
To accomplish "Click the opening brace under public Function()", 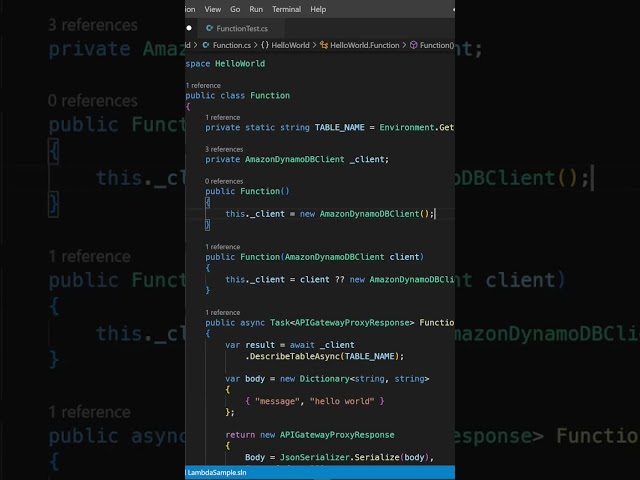I will pos(208,202).
